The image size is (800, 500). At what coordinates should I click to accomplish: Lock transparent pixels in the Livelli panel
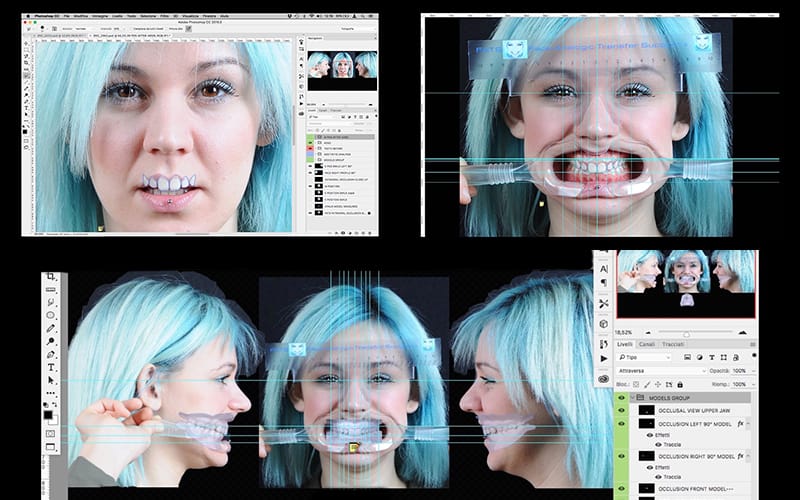click(636, 384)
